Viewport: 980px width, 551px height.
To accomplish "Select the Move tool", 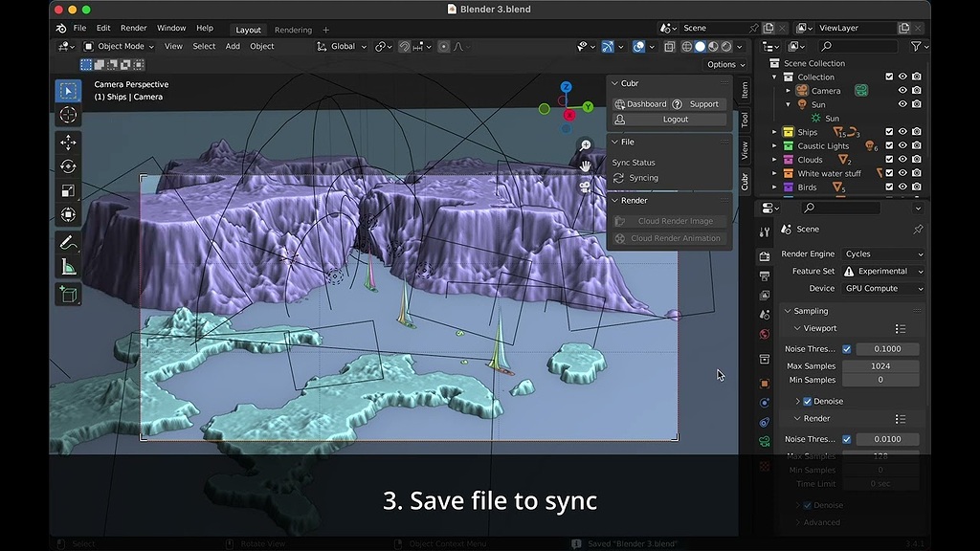I will click(68, 143).
